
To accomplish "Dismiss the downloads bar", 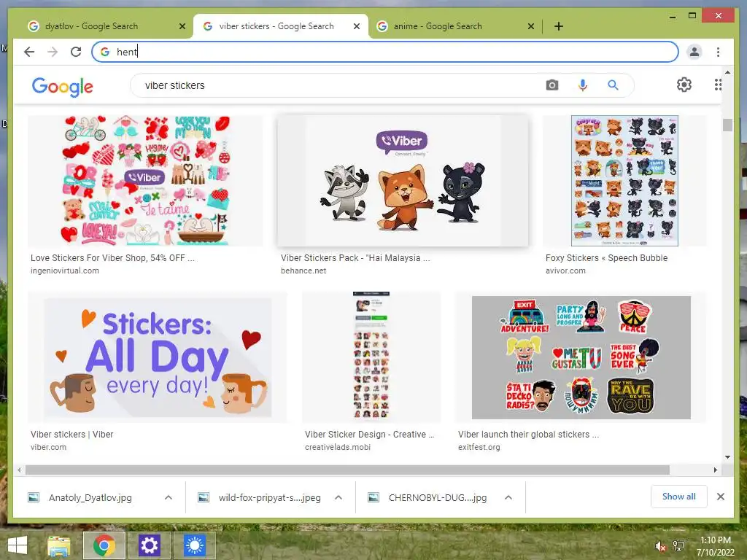I will [720, 497].
